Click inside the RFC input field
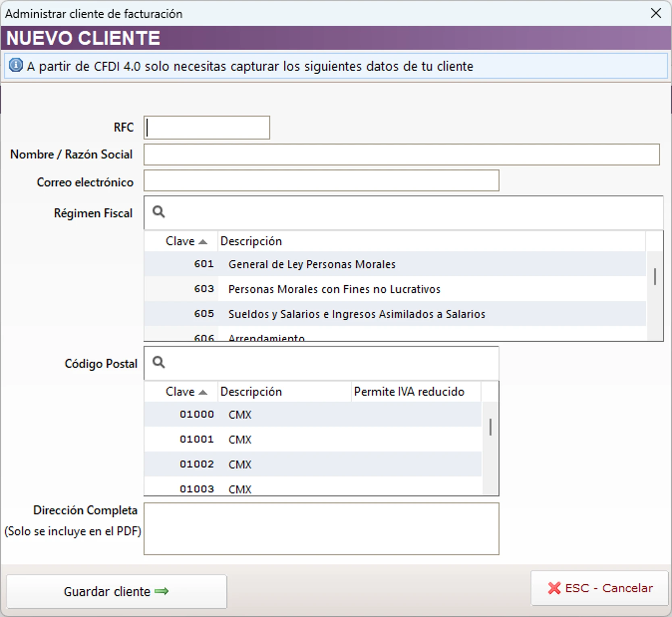The height and width of the screenshot is (617, 672). pyautogui.click(x=206, y=127)
